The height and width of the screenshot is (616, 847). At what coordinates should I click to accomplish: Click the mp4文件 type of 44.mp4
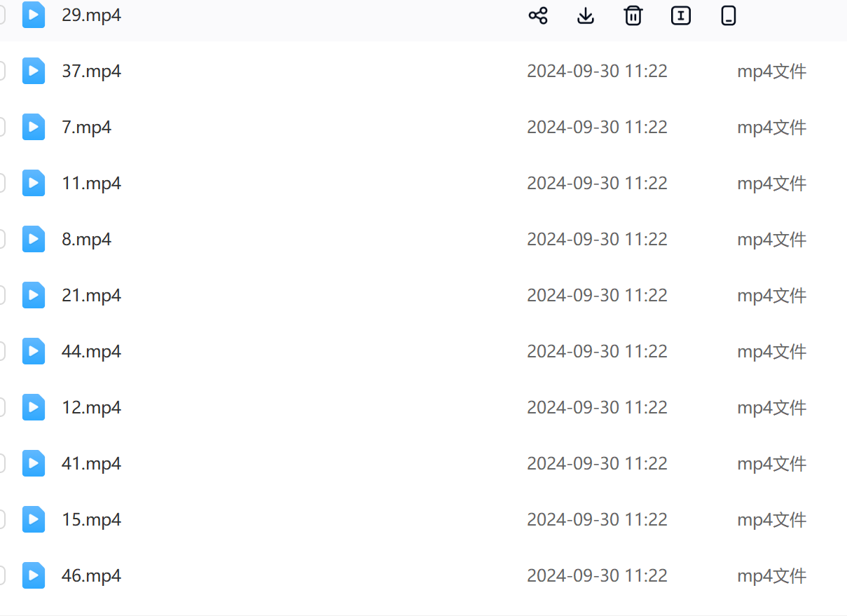coord(771,351)
